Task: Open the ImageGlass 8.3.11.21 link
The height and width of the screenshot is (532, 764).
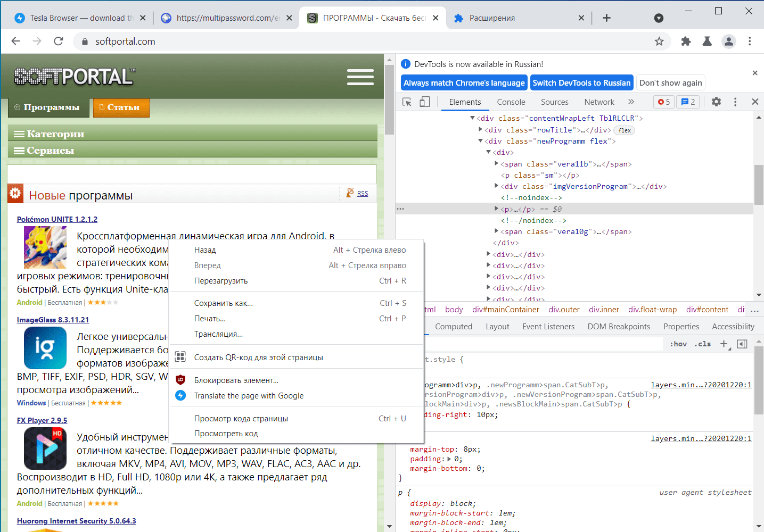Action: 53,320
